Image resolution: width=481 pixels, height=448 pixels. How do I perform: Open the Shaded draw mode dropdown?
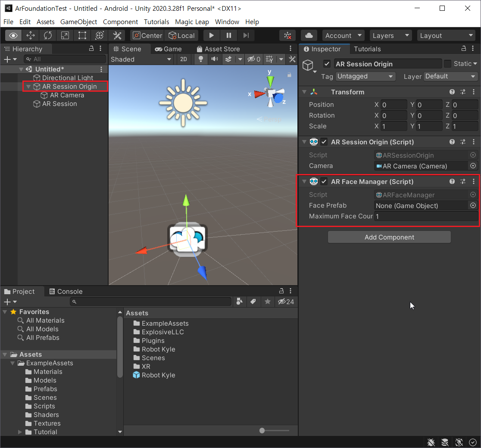pos(141,59)
